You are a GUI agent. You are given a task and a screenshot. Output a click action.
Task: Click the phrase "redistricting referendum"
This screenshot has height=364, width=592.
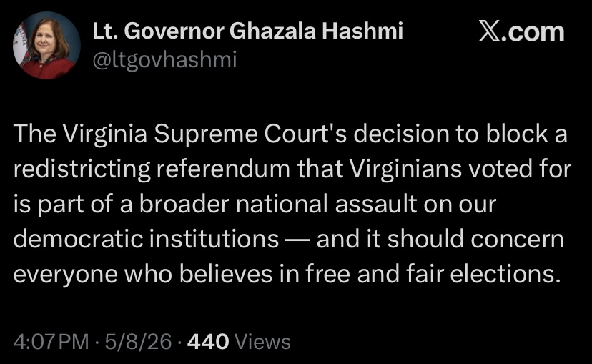(152, 169)
